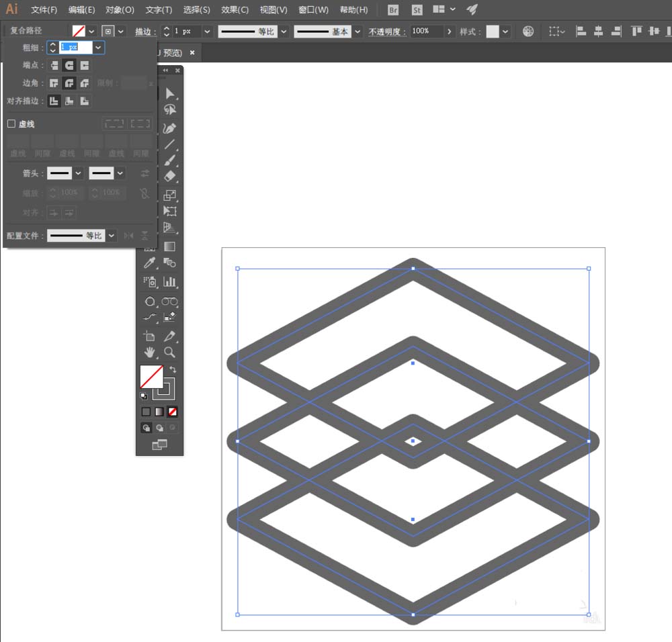Click the Line Segment tool
The height and width of the screenshot is (642, 672).
click(170, 144)
